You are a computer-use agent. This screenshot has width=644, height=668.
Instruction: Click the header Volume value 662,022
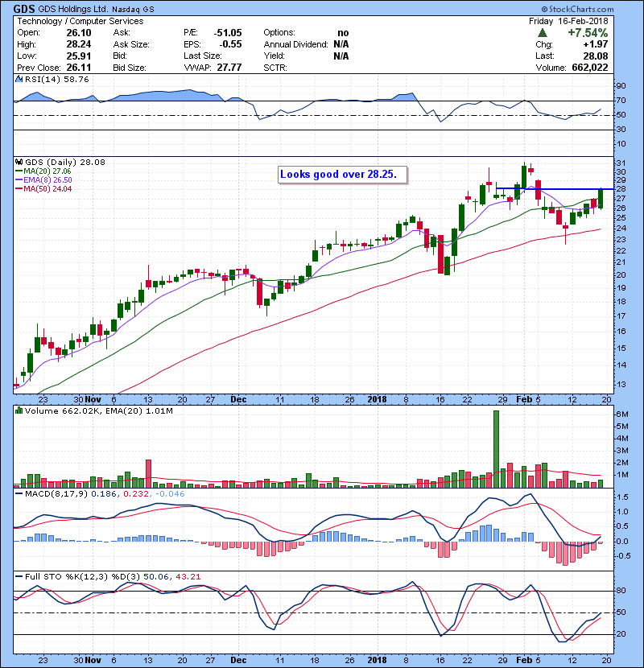pos(590,68)
